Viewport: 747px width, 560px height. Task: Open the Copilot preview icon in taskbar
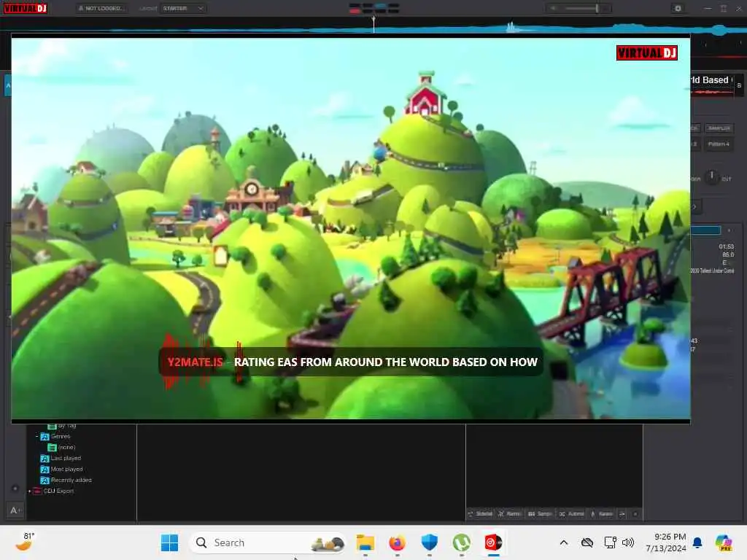pos(724,542)
